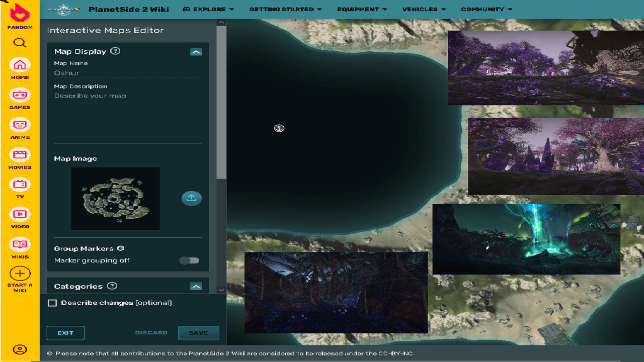Click the Map Image label
Screen dimensions: 644x362
75,158
